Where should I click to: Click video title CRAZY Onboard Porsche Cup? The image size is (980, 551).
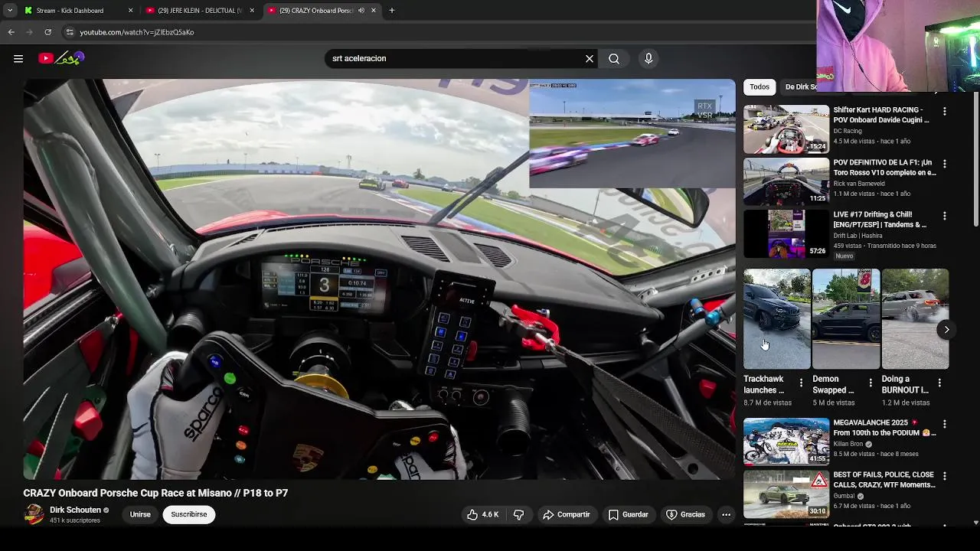[155, 493]
